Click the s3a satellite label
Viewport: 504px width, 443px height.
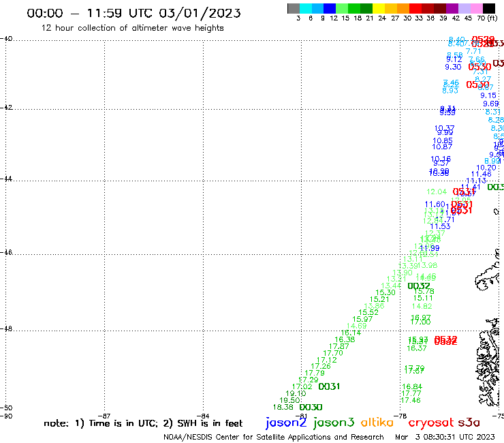coord(469,423)
